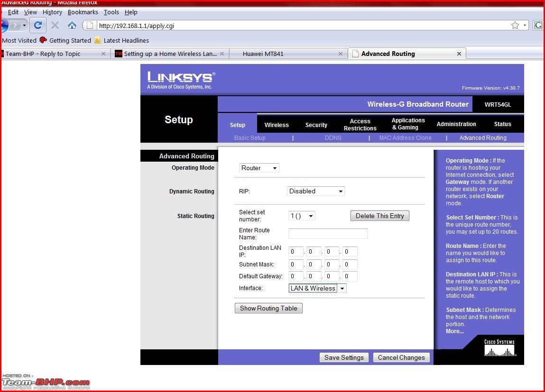Close the Advanced Routing tab
The height and width of the screenshot is (392, 545).
pyautogui.click(x=459, y=54)
